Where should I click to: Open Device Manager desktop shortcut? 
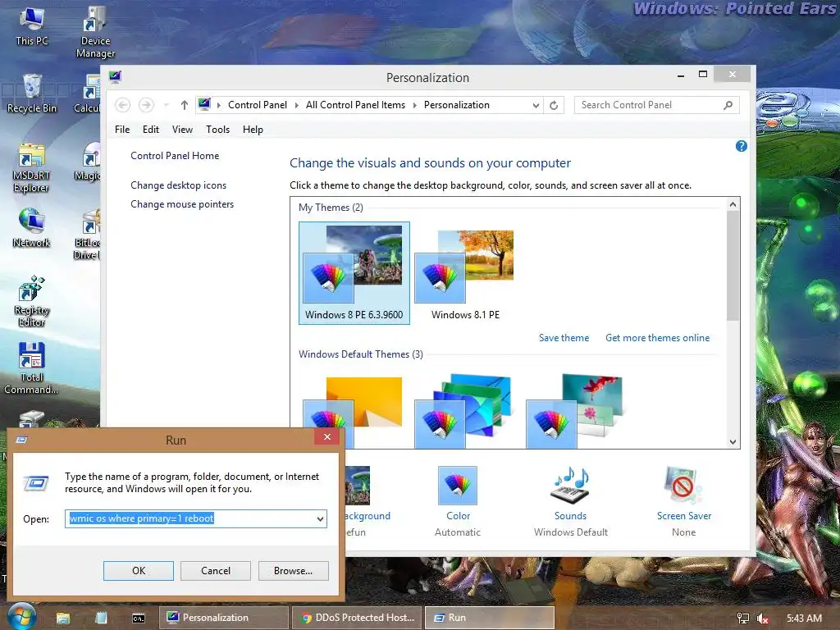coord(95,32)
